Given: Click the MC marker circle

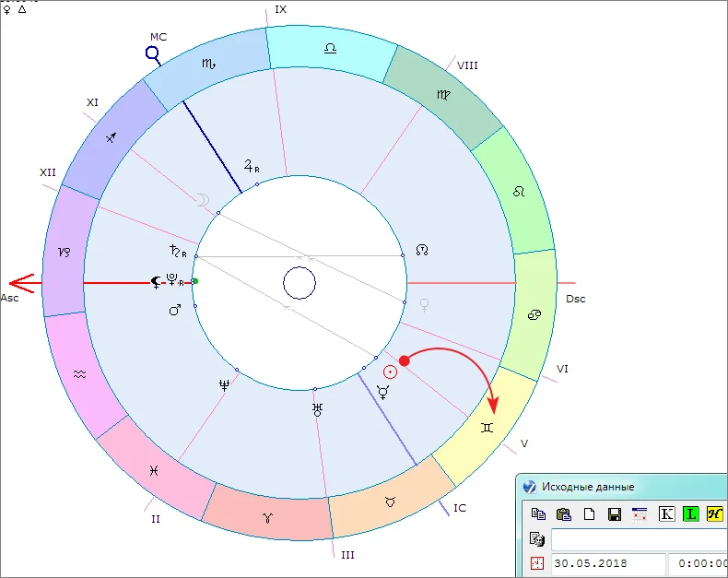Looking at the screenshot, I should coord(153,54).
